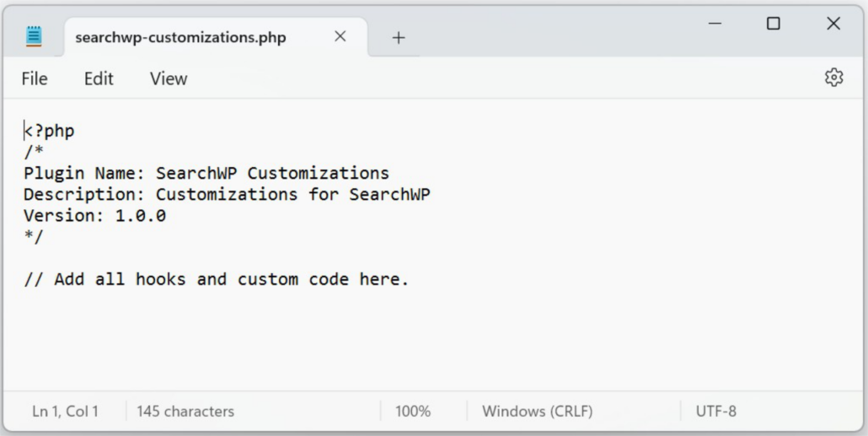
Task: Open the File menu
Action: click(35, 78)
